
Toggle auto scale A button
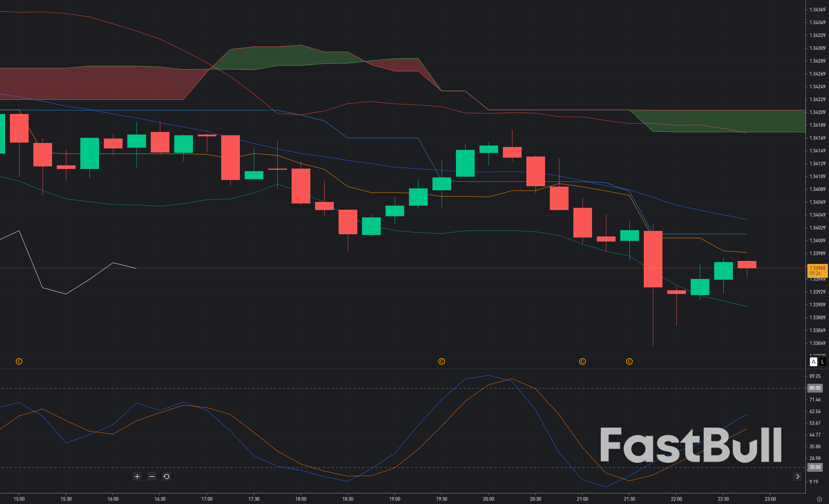tap(814, 362)
